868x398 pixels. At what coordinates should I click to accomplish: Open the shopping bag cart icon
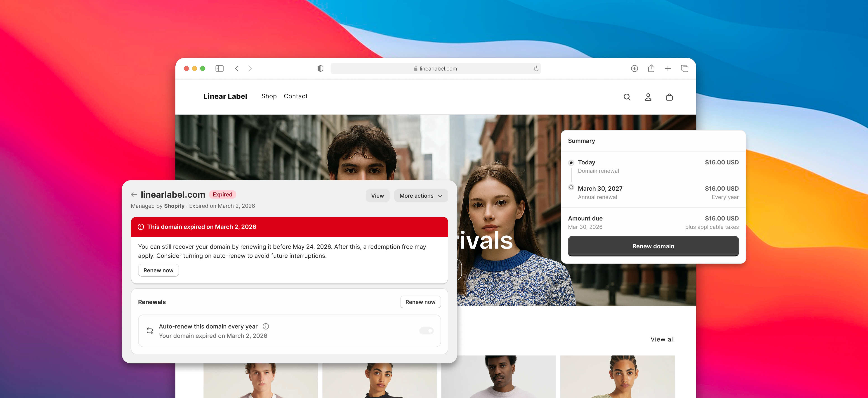tap(669, 97)
